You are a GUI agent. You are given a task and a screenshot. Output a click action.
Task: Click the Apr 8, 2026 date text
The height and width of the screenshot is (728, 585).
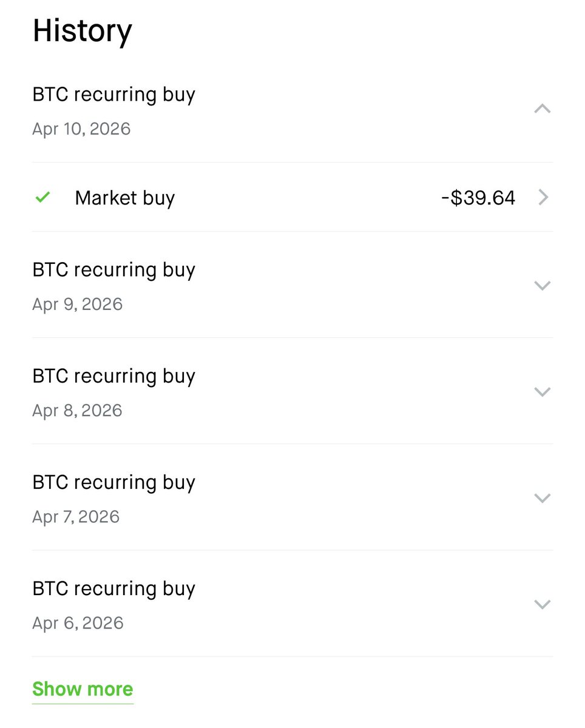pyautogui.click(x=77, y=411)
